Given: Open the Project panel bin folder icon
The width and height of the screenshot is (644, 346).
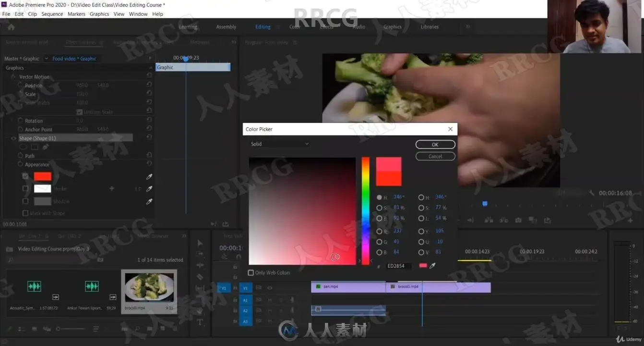Looking at the screenshot, I should tap(11, 249).
